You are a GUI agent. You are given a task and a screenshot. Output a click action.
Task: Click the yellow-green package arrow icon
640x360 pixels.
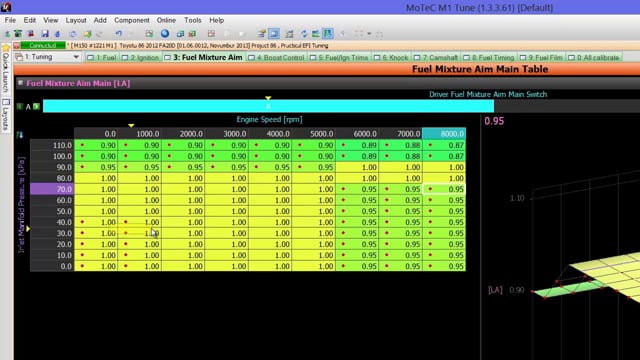point(87,34)
